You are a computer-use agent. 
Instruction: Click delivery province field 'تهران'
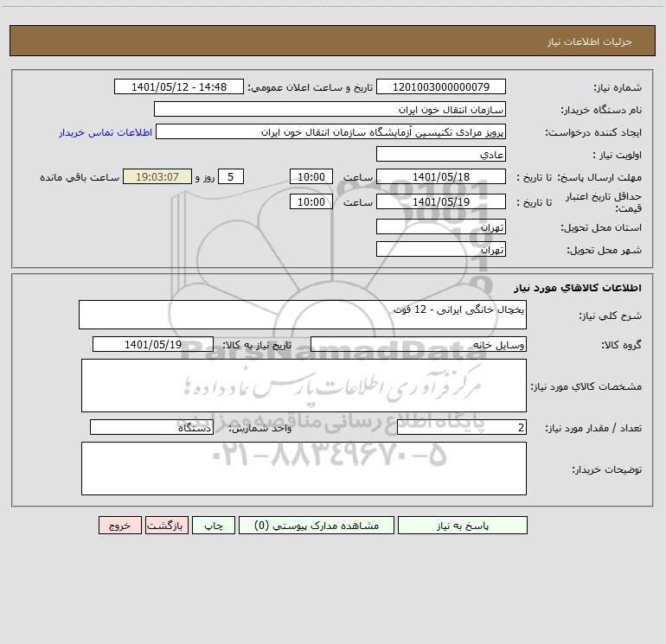[x=441, y=226]
